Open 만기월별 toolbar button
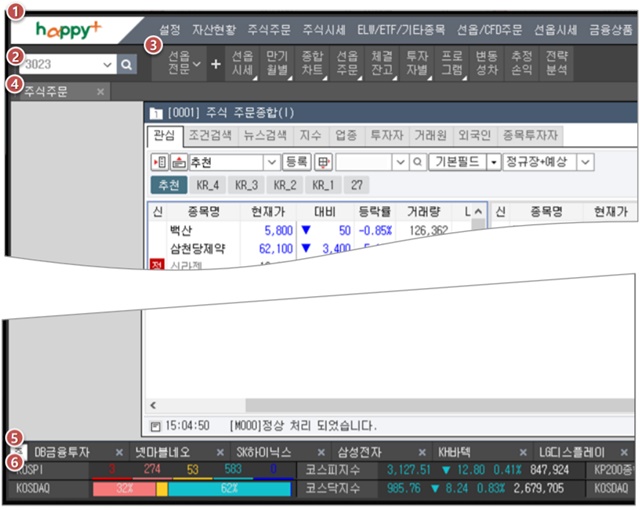 tap(277, 63)
